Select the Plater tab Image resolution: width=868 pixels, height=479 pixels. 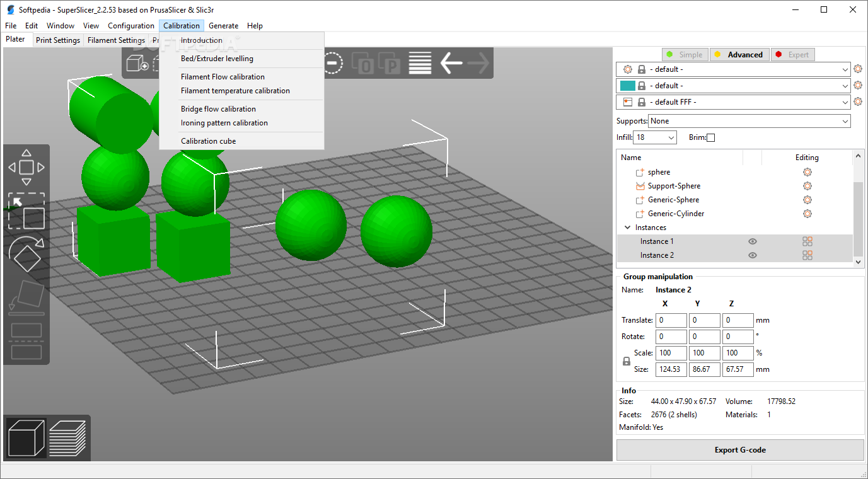(x=16, y=39)
